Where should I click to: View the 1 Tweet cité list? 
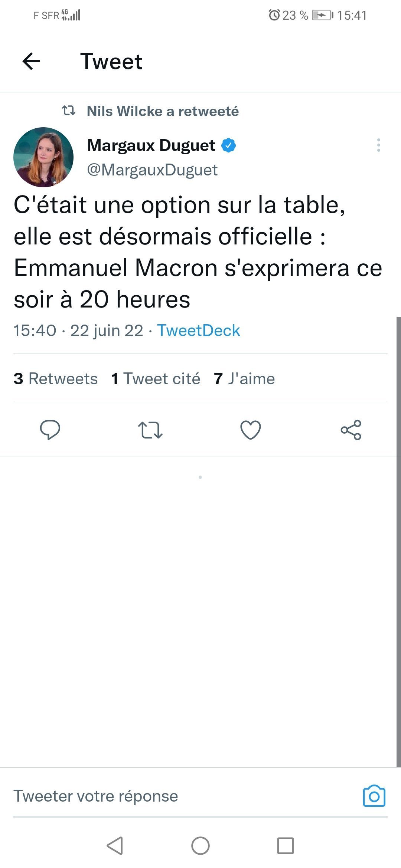tap(156, 379)
